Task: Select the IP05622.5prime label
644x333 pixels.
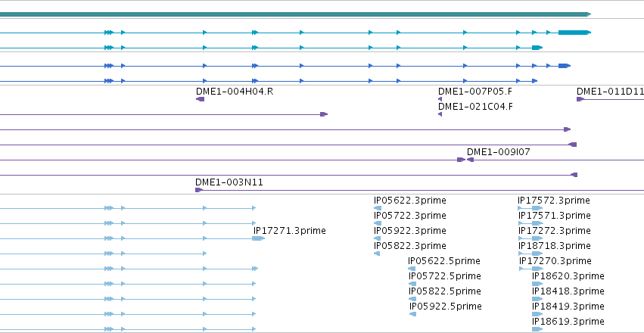Action: pyautogui.click(x=444, y=261)
